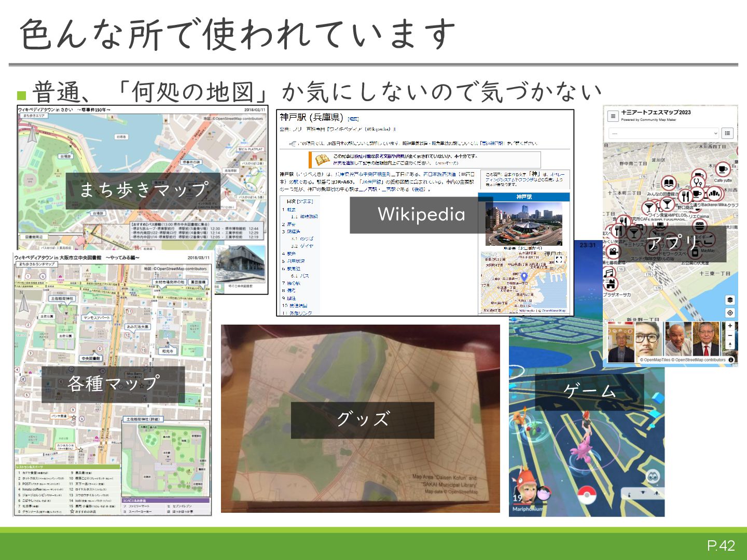Zoom in on the art festival map

pos(730,326)
